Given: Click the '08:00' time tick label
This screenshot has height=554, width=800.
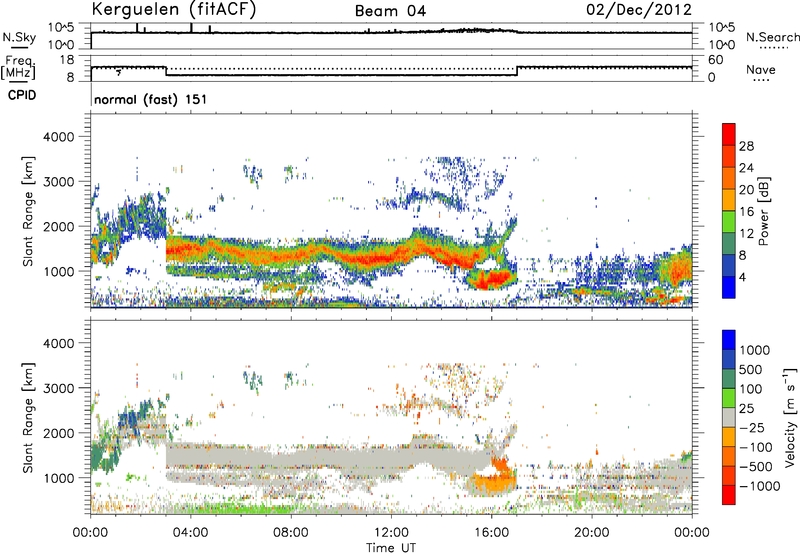Looking at the screenshot, I should (x=291, y=533).
